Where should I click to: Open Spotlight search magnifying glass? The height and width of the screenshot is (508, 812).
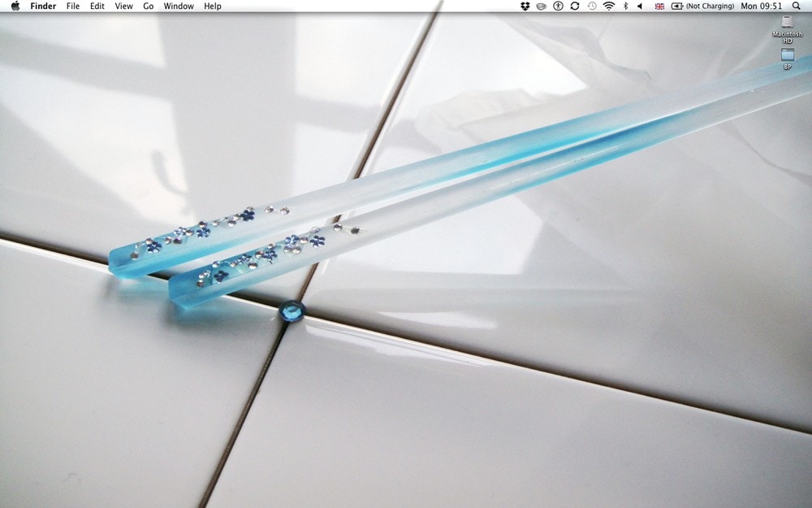point(797,6)
